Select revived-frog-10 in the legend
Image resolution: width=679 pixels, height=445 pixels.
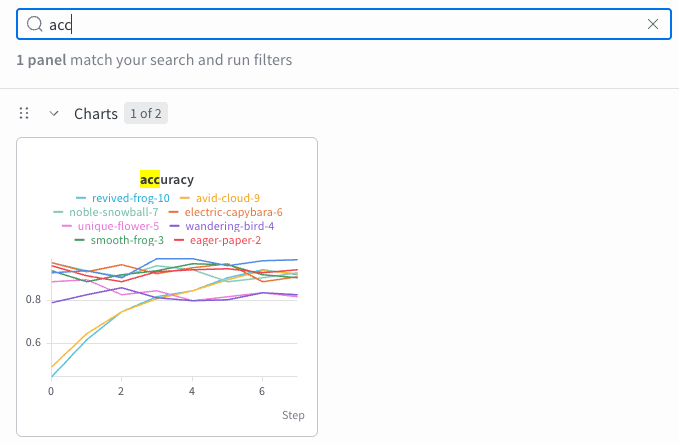point(130,198)
